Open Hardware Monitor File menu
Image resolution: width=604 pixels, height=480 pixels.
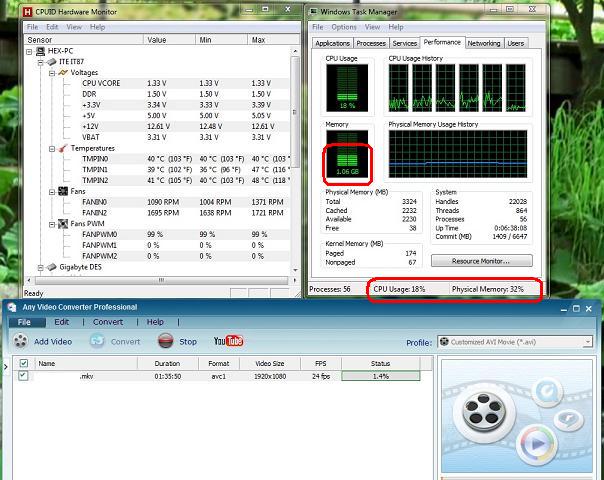[x=32, y=27]
